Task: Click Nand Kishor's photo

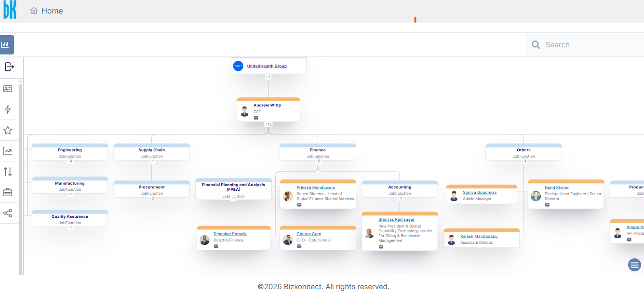Action: [536, 196]
